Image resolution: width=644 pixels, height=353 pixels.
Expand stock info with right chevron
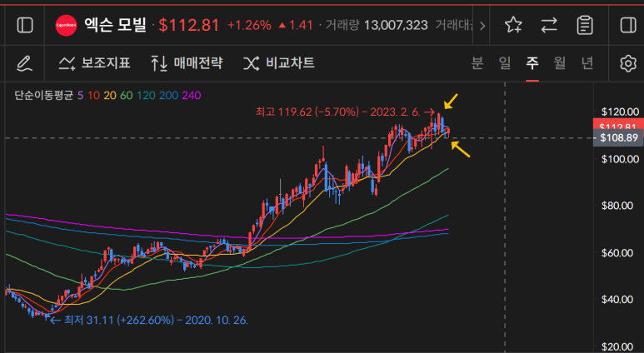tap(482, 26)
